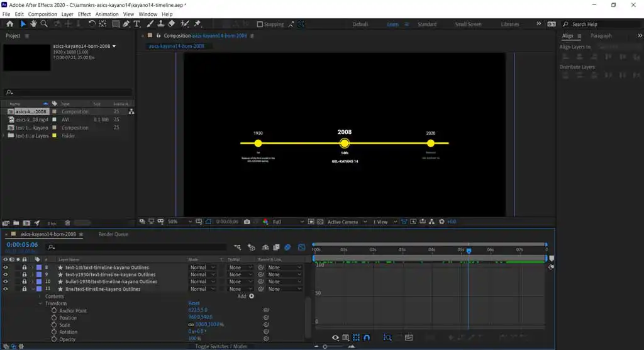The width and height of the screenshot is (644, 350).
Task: Create new composition icon in Project panel
Action: click(26, 223)
